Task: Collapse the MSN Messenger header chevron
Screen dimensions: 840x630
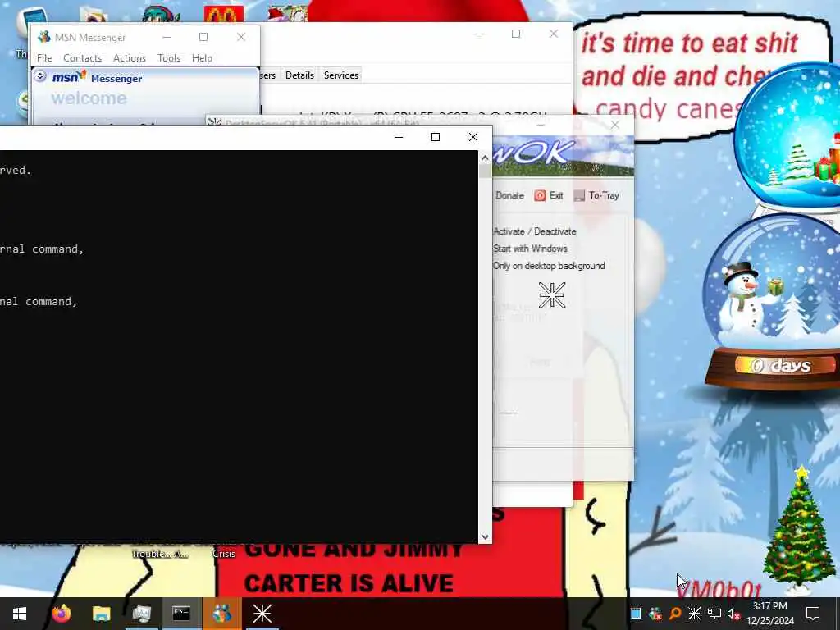Action: click(40, 76)
